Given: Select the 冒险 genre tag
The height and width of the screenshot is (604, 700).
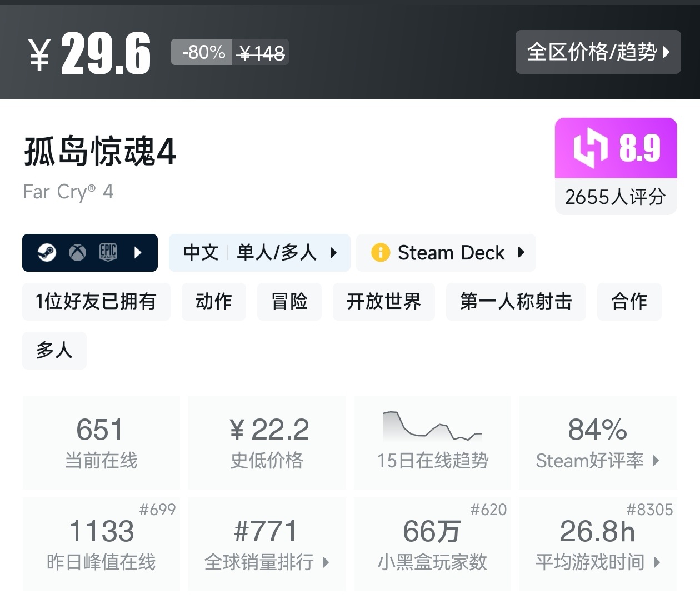Looking at the screenshot, I should tap(289, 302).
